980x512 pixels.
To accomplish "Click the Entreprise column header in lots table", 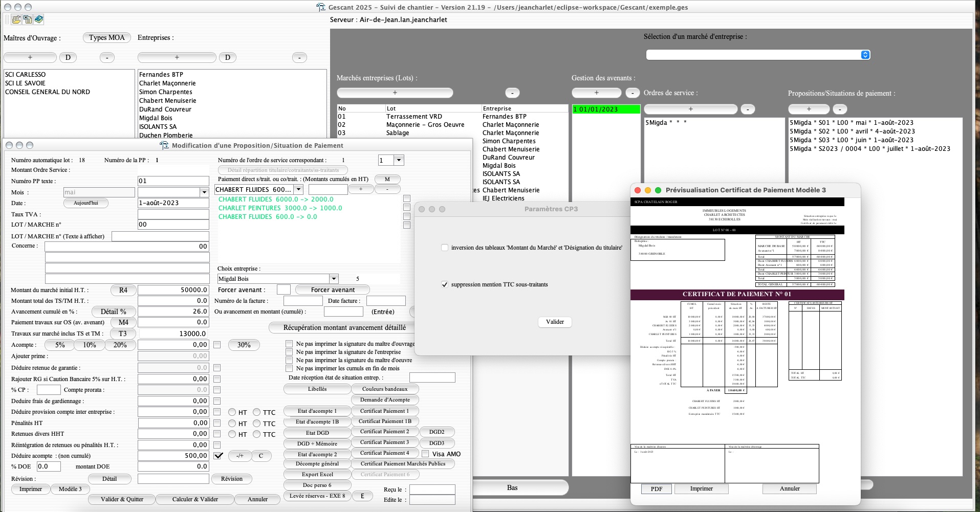I will [x=525, y=108].
